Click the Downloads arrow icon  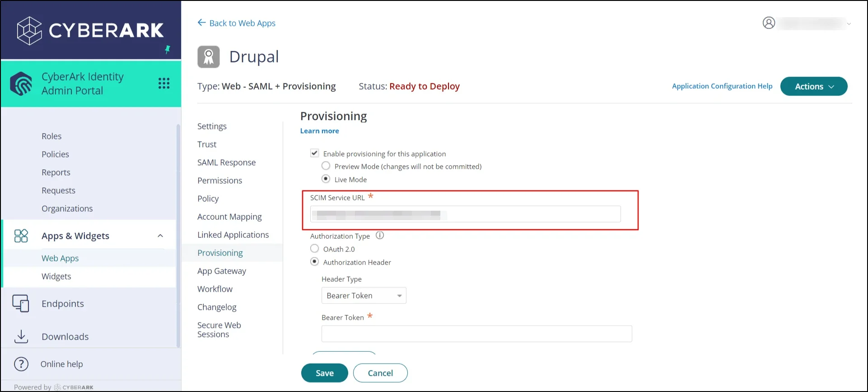point(21,336)
